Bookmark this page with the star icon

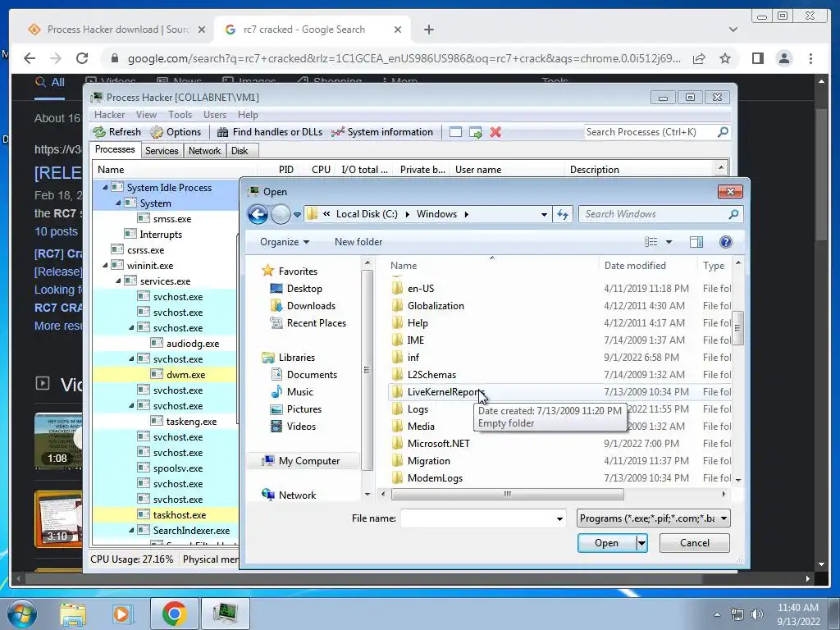725,58
